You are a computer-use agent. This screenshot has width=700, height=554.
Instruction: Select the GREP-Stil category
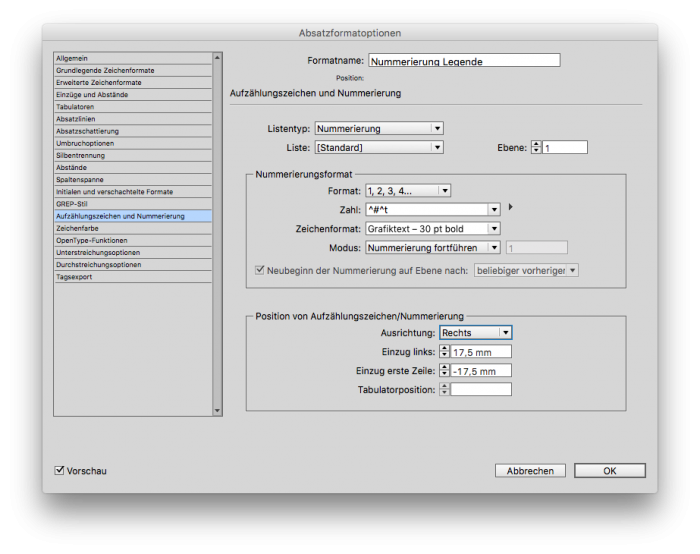coord(133,204)
